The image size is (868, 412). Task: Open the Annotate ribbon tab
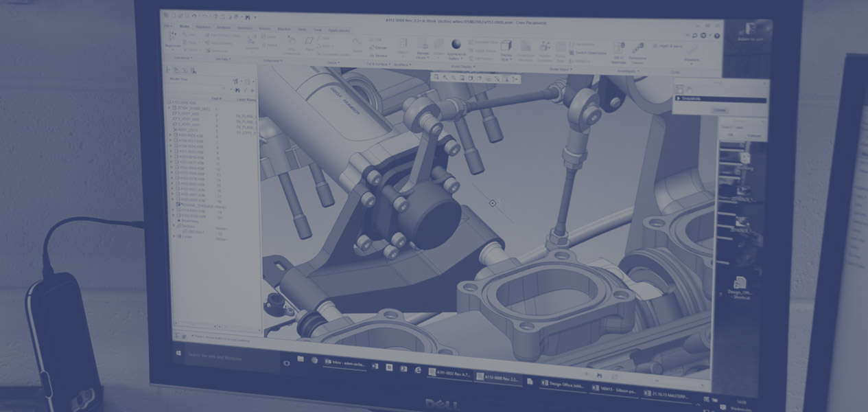[x=244, y=28]
